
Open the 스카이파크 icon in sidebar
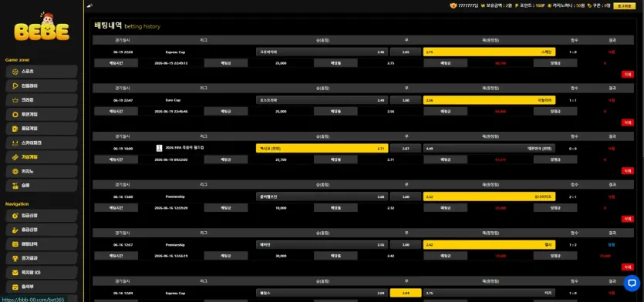[x=15, y=143]
